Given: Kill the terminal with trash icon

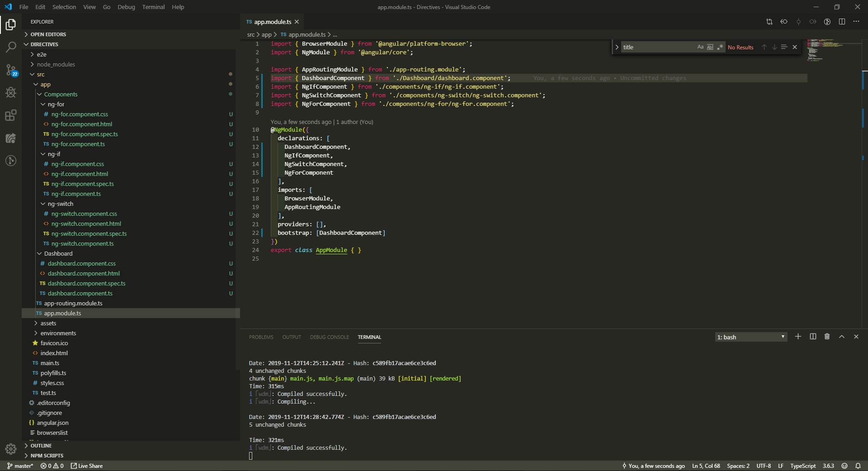Looking at the screenshot, I should 827,337.
